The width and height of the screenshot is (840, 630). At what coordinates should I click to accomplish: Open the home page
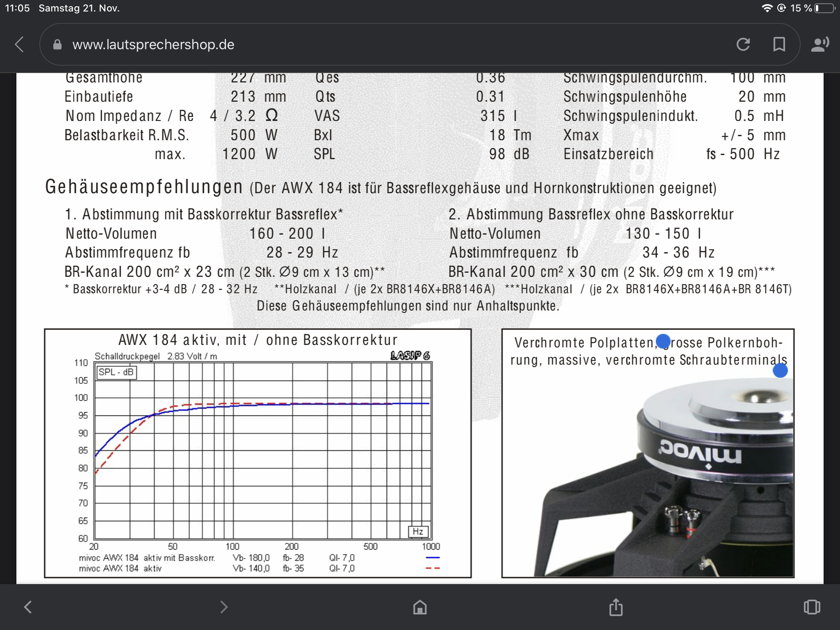[420, 607]
